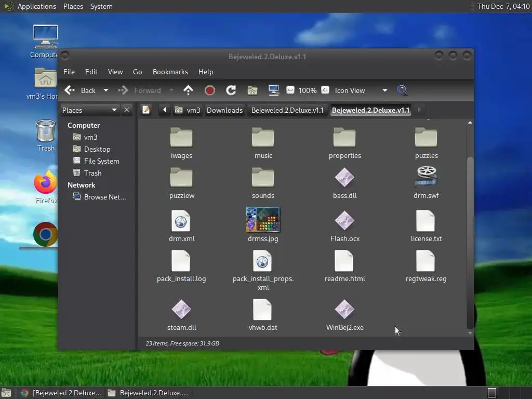Switch to the Bejeweled 2 Deluxe Chrome task

tap(61, 393)
